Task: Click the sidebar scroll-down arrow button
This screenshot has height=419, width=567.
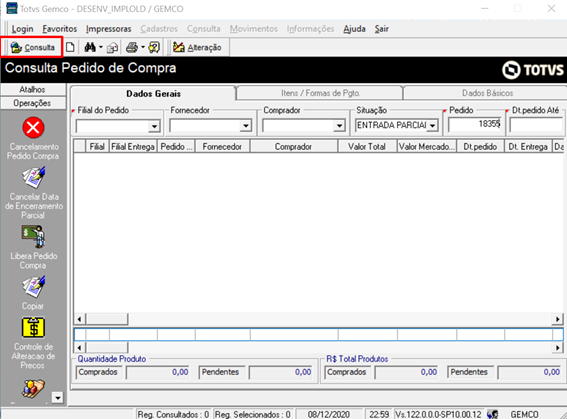Action: [57, 397]
